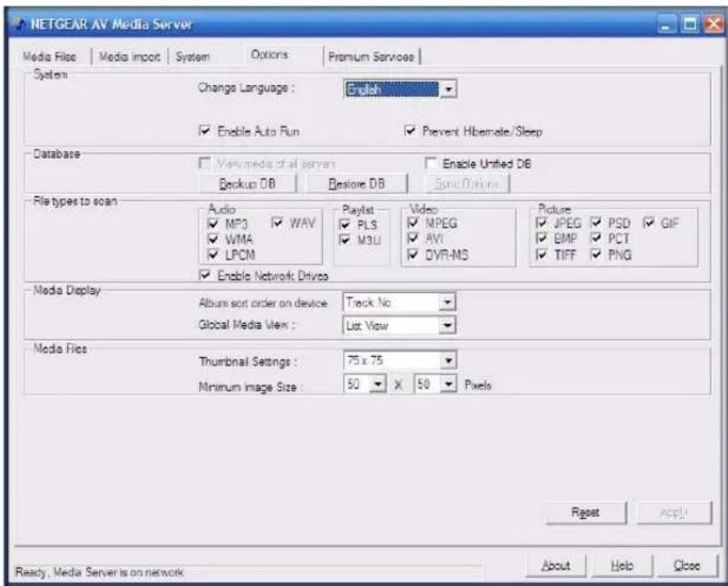Uncheck the WAV audio file type
This screenshot has width=728, height=586.
(277, 222)
